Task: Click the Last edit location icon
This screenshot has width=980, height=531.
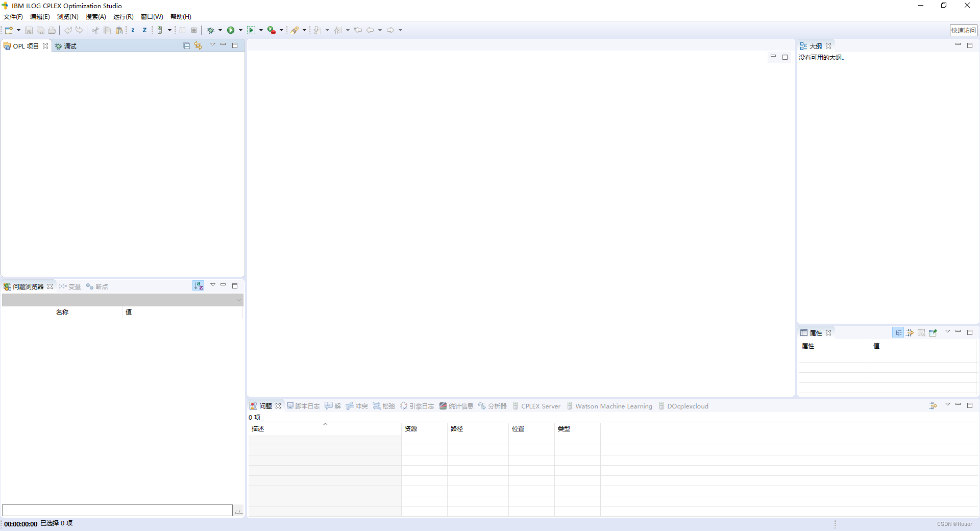Action: coord(358,30)
